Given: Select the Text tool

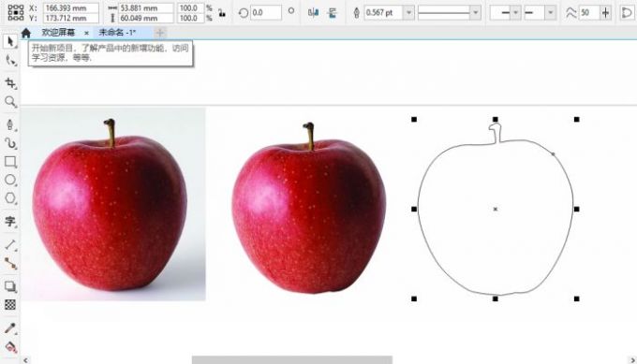Looking at the screenshot, I should pos(10,221).
